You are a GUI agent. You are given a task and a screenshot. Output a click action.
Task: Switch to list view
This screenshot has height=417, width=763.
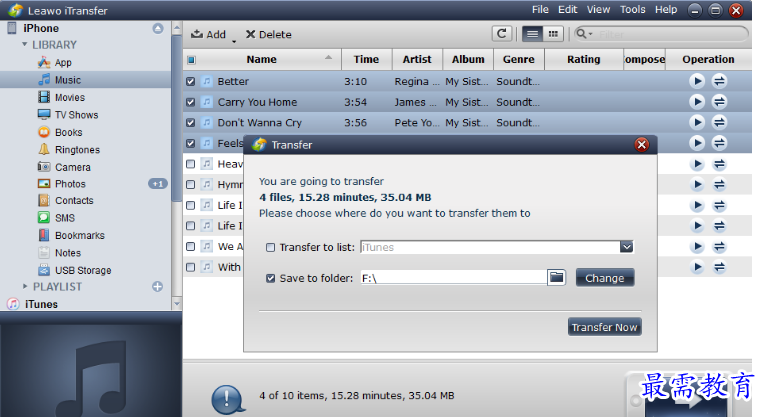[532, 34]
